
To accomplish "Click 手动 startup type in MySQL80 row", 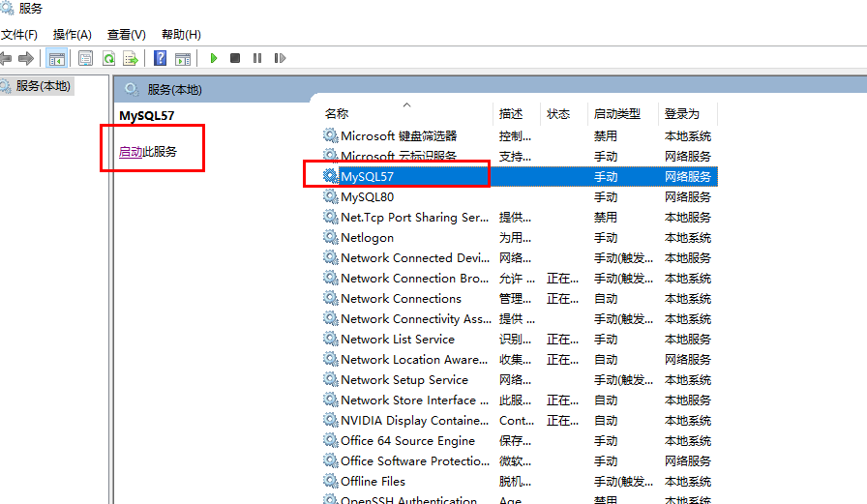I will (x=606, y=197).
